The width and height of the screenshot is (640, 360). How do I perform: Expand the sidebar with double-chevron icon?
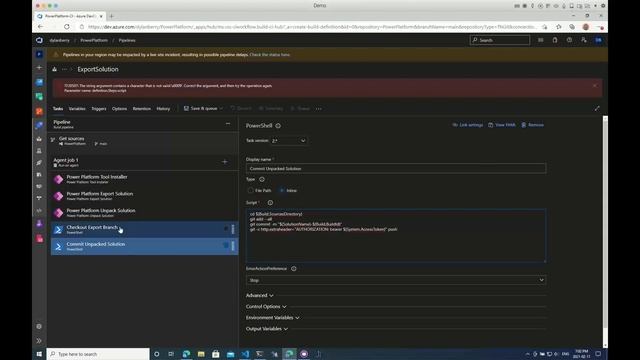(x=39, y=340)
